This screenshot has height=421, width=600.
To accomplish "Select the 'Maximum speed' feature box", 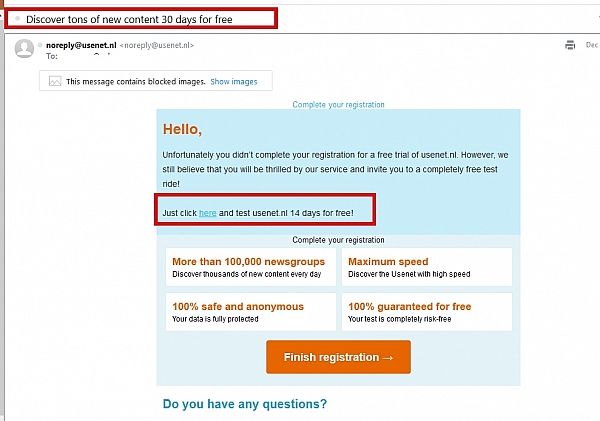I will pyautogui.click(x=427, y=267).
